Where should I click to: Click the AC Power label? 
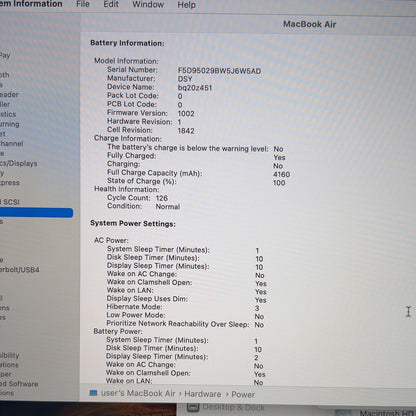coord(111,240)
